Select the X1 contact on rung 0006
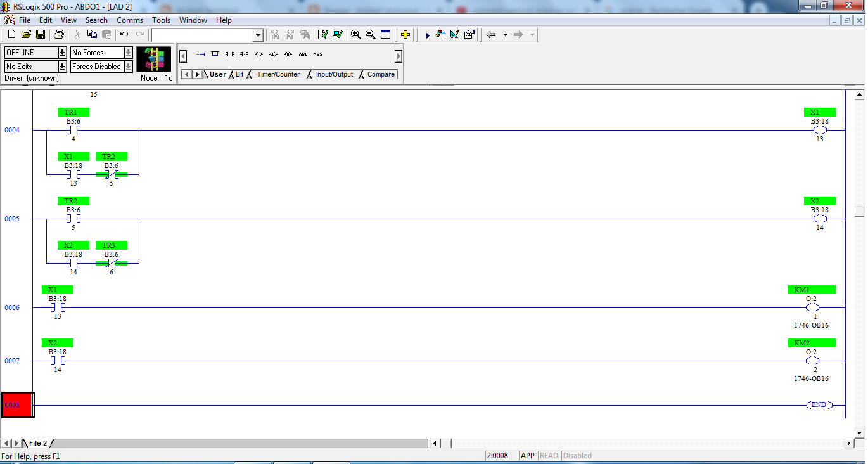 pyautogui.click(x=58, y=307)
